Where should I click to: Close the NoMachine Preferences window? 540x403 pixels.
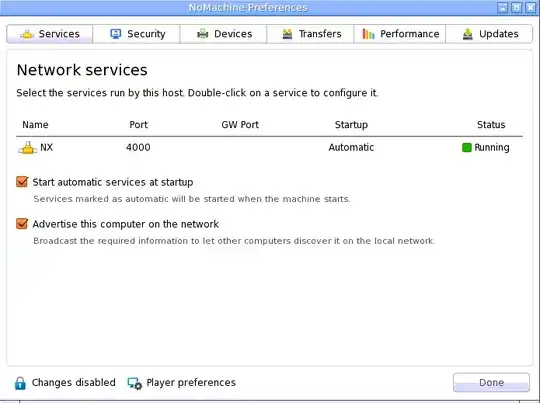click(x=530, y=8)
